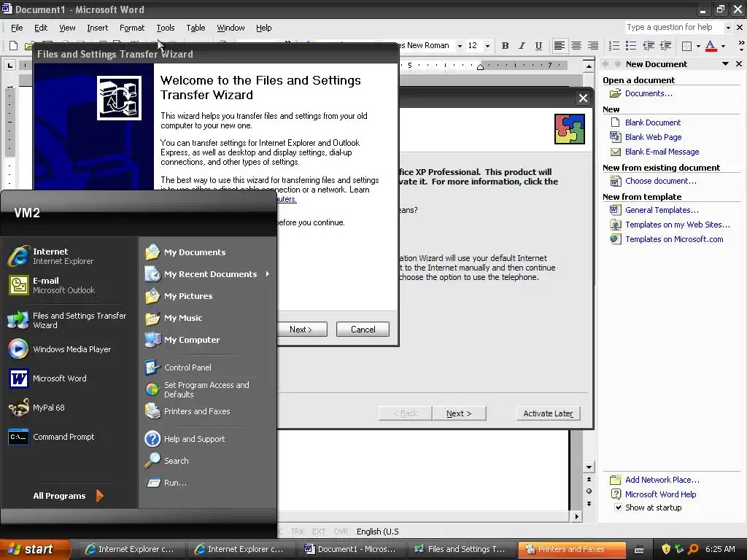Open the Table menu

pyautogui.click(x=196, y=28)
